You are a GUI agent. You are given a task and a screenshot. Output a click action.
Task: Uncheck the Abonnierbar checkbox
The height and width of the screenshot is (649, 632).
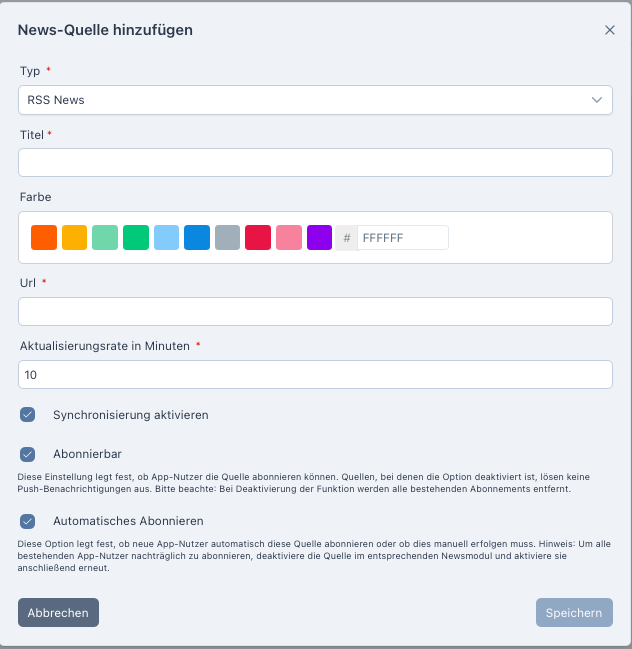tap(28, 454)
